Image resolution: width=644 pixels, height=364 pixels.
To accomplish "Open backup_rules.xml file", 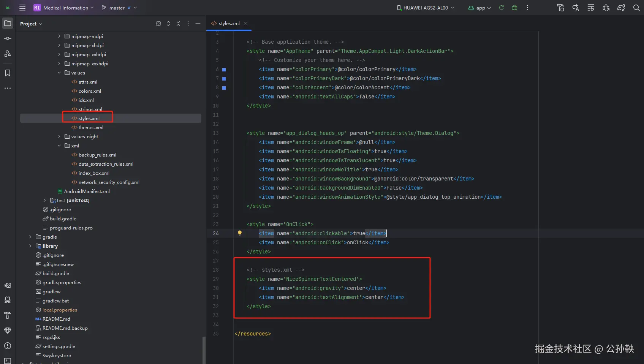I will pyautogui.click(x=97, y=155).
